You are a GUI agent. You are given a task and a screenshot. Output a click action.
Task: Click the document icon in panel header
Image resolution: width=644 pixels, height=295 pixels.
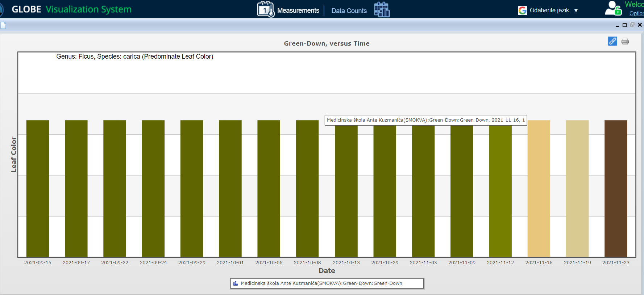[3, 25]
